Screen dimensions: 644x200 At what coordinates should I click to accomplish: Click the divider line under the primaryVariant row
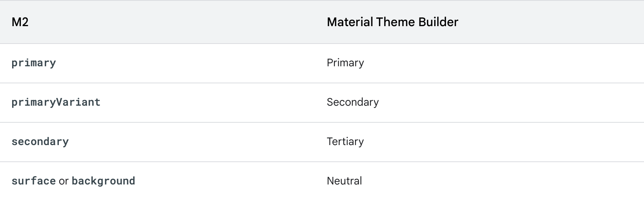pyautogui.click(x=322, y=122)
